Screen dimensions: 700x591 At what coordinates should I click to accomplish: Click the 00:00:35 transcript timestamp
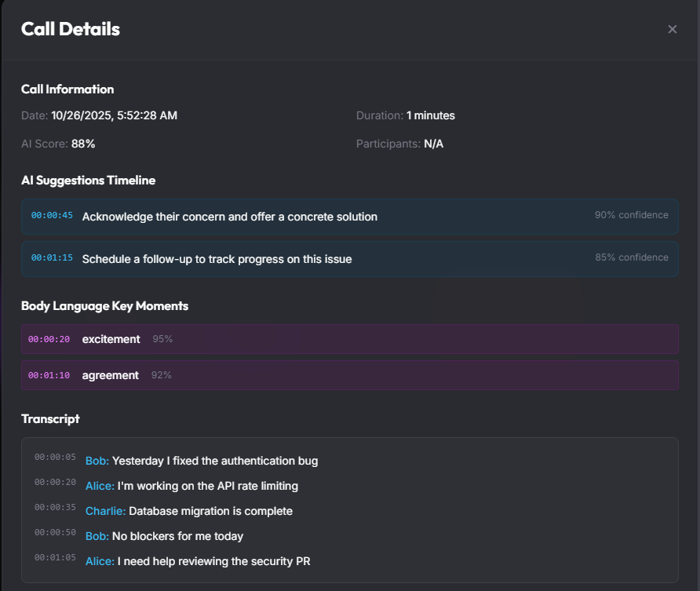pyautogui.click(x=55, y=507)
